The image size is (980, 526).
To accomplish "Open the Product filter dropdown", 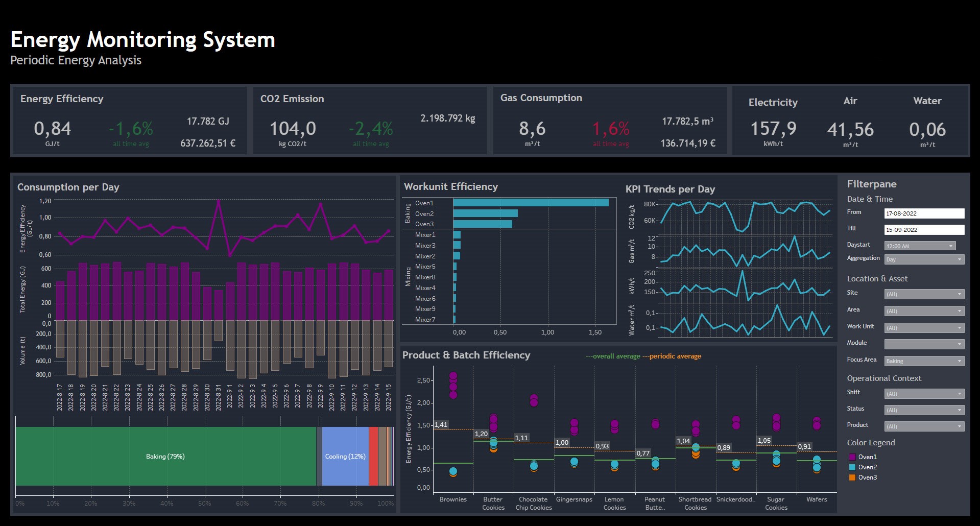I will coord(924,426).
